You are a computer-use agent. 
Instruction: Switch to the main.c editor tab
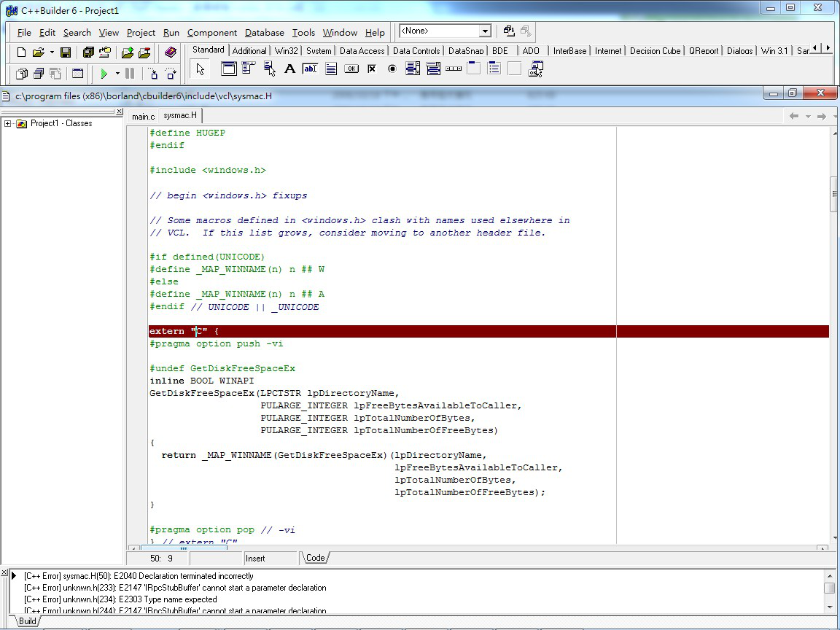coord(143,117)
